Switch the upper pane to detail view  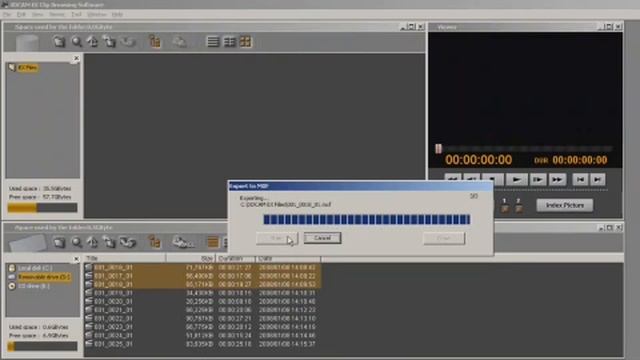(x=230, y=42)
